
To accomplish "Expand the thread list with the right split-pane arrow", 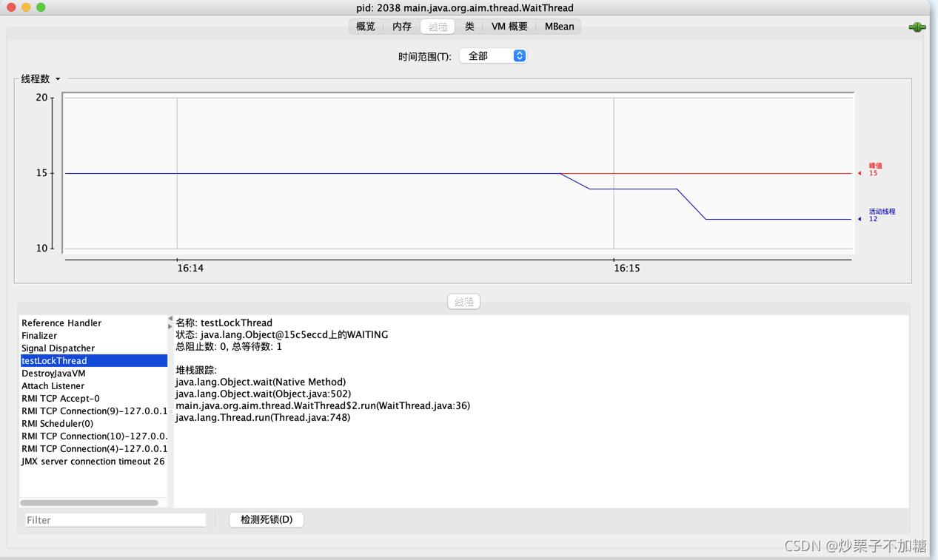I will pos(170,326).
